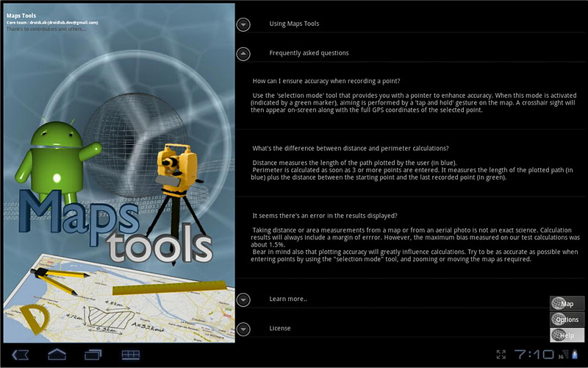Tap the answer paragraph about selection mode tool
Image resolution: width=588 pixels, height=368 pixels.
[x=413, y=103]
